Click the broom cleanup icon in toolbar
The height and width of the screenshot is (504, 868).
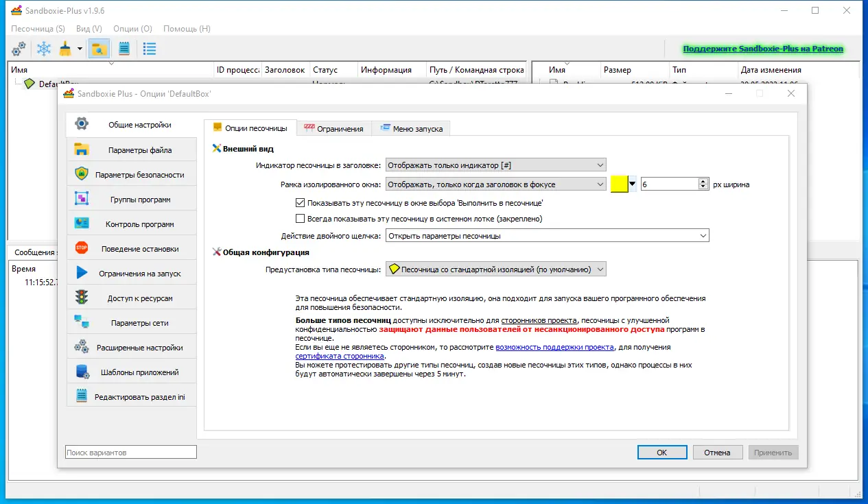click(x=65, y=49)
